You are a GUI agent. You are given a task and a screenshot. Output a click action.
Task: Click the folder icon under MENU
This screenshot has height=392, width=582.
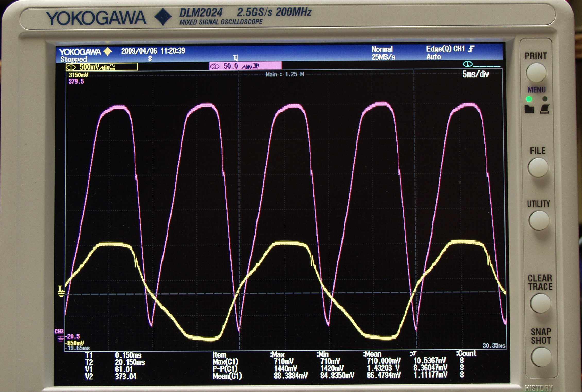pos(529,110)
